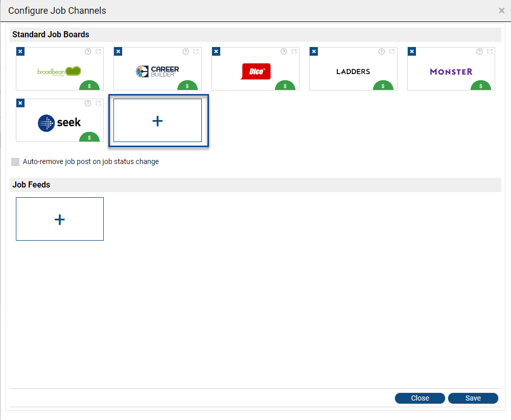Select the Ladders job board logo
This screenshot has width=511, height=420.
click(x=353, y=72)
